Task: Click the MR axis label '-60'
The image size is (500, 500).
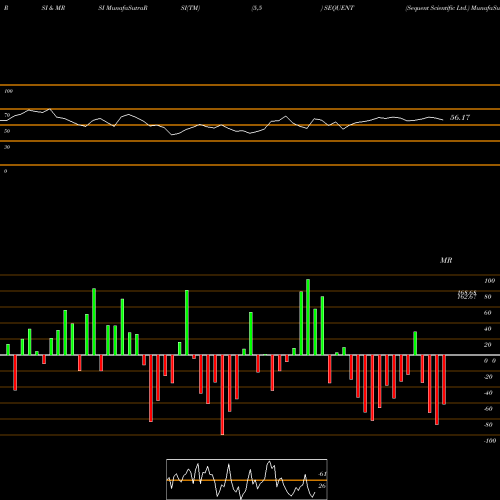Action: coord(488,409)
